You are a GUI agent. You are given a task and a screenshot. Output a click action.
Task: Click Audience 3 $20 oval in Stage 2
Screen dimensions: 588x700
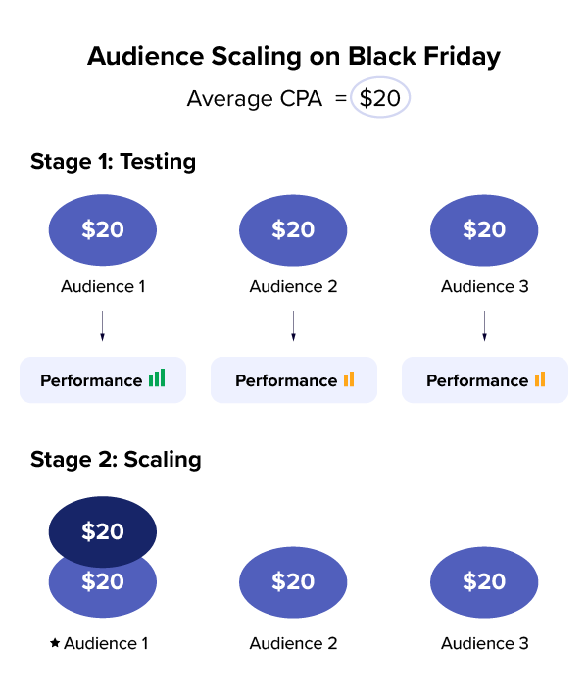(484, 581)
